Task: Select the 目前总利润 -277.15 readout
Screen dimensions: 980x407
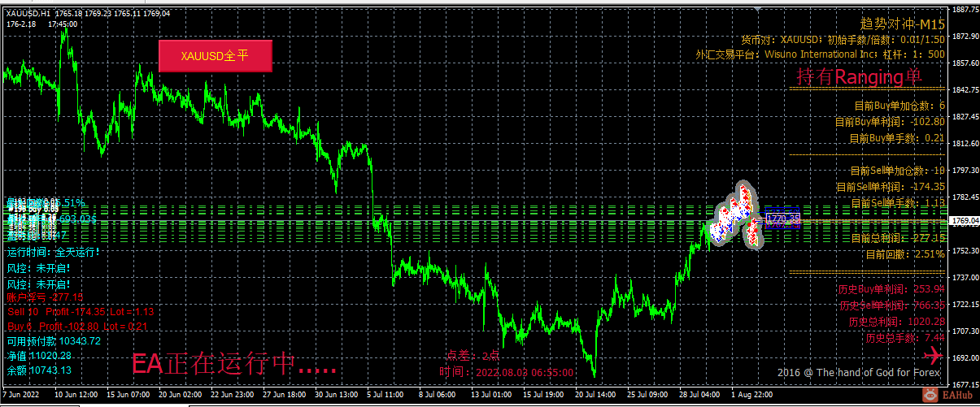Action: click(898, 238)
